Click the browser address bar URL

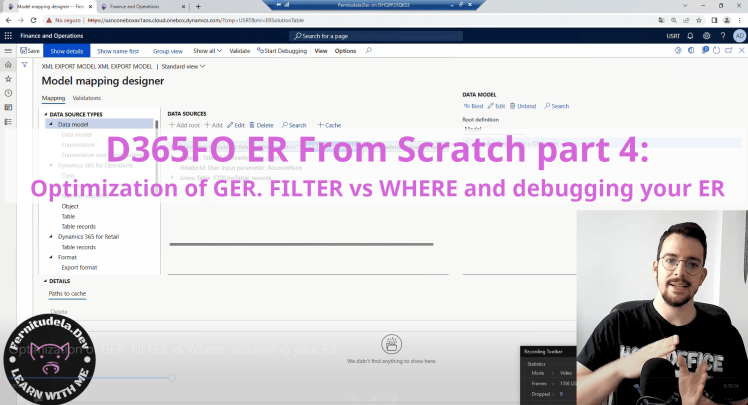tap(196, 20)
